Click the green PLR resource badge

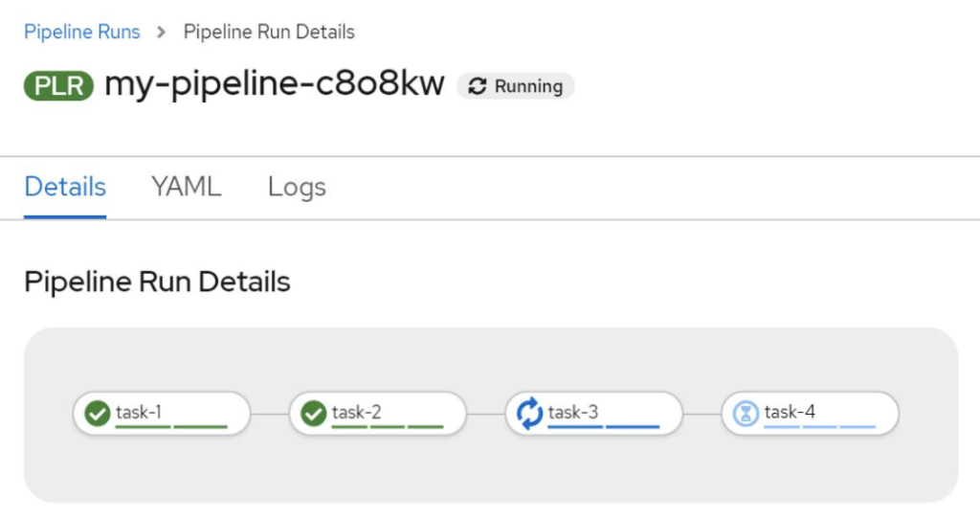(58, 85)
